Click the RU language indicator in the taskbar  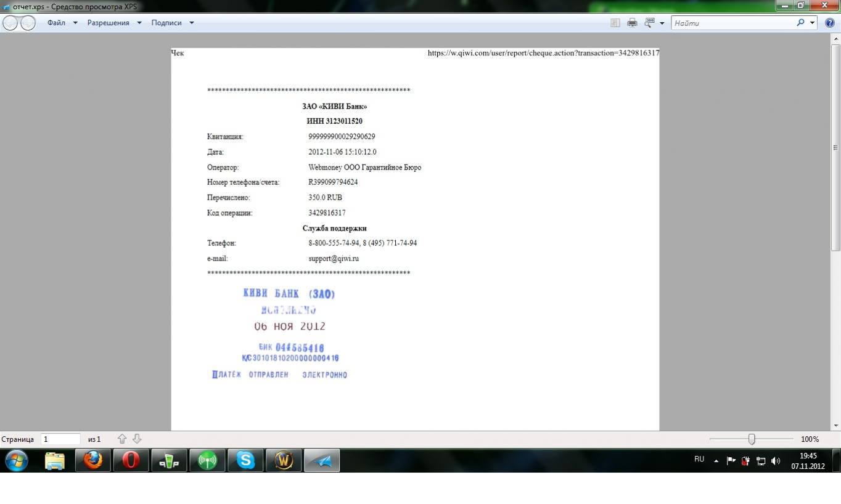[x=699, y=459]
